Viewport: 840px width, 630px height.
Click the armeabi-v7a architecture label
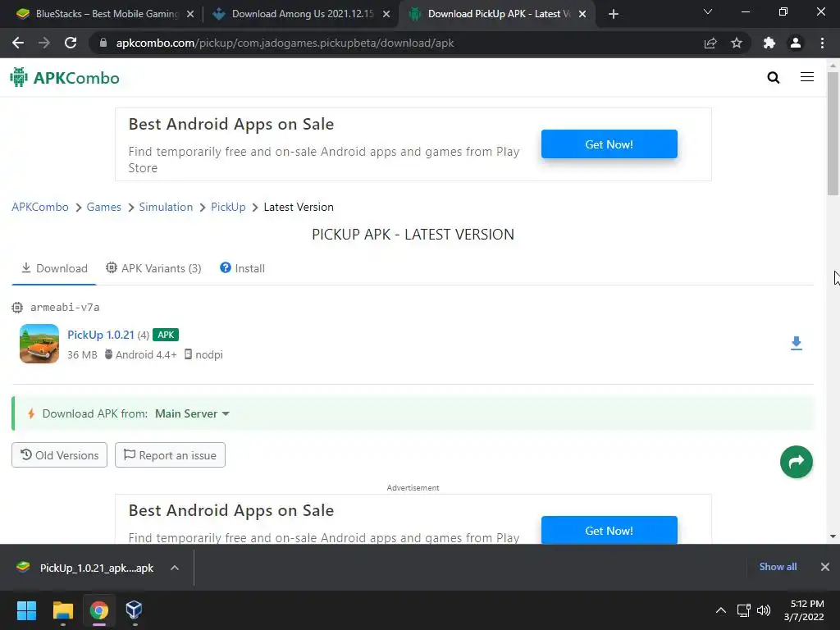65,308
